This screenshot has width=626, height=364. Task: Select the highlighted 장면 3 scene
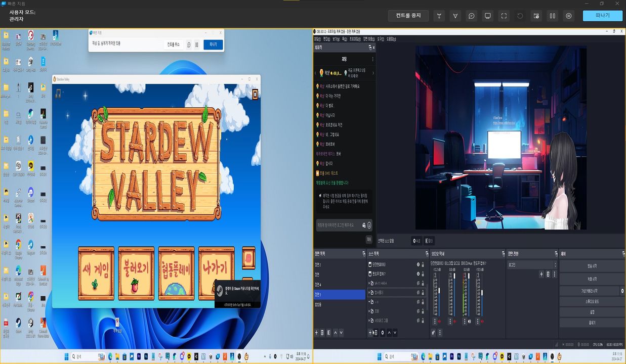tap(339, 294)
